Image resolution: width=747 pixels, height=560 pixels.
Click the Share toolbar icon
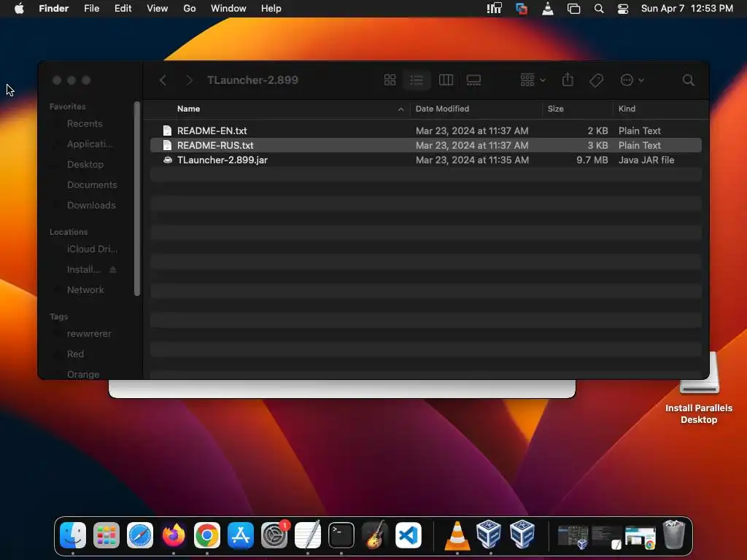pos(568,79)
